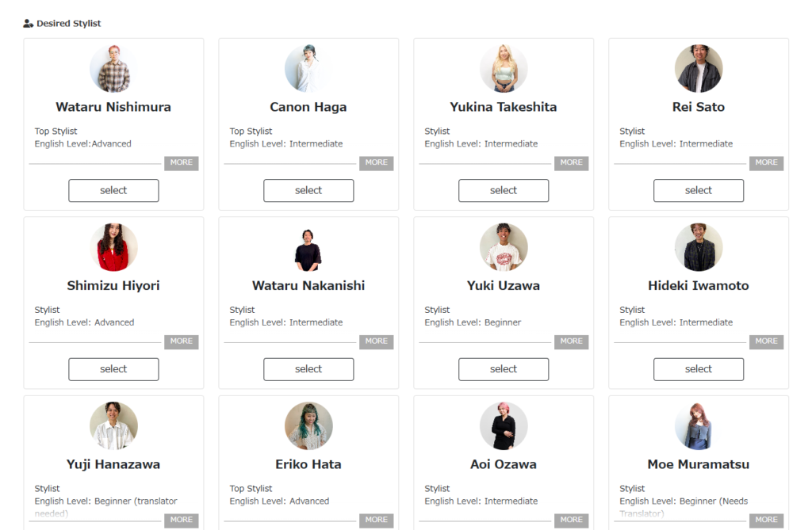The height and width of the screenshot is (530, 812).
Task: Expand MORE on Moe Muramatsu's card
Action: point(766,520)
